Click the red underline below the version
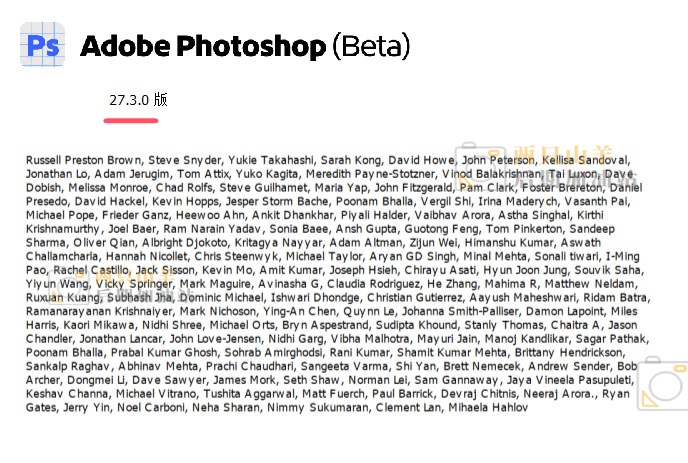688x463 pixels. 131,119
